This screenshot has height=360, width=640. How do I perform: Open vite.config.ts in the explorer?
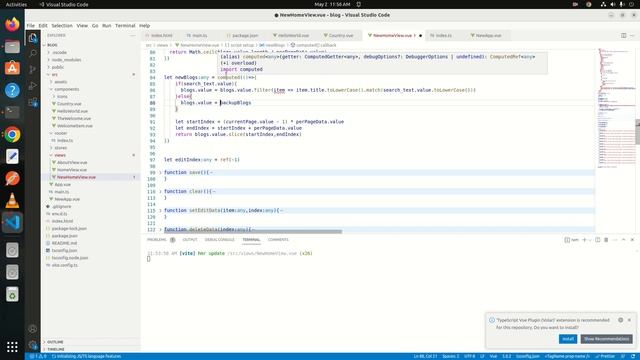pos(64,265)
